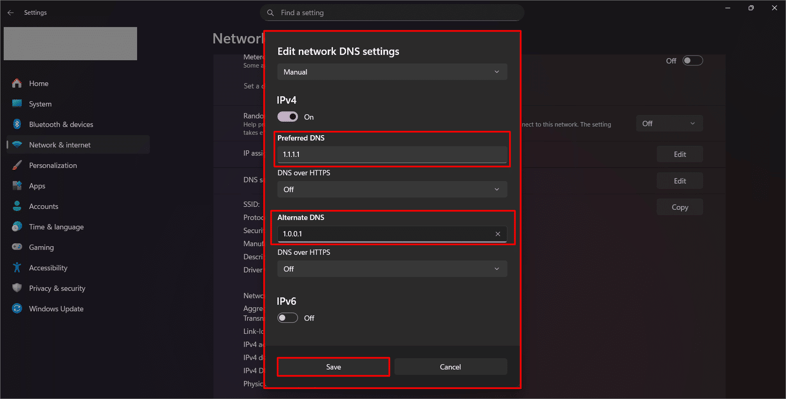Clear the Alternate DNS field with X
The height and width of the screenshot is (399, 786).
[x=498, y=234]
